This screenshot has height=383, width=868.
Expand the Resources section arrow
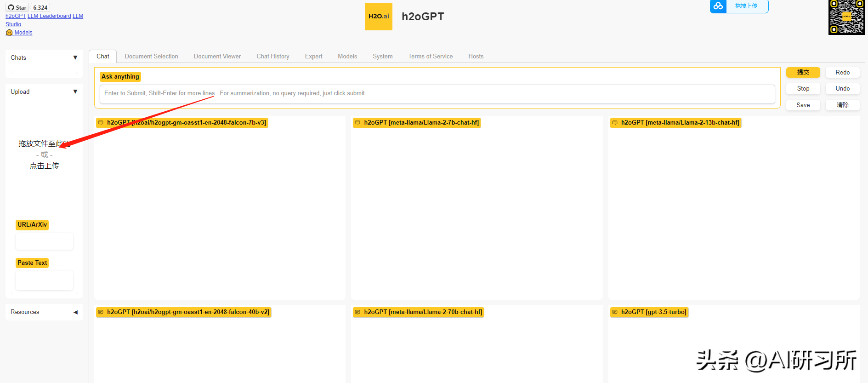pos(75,312)
